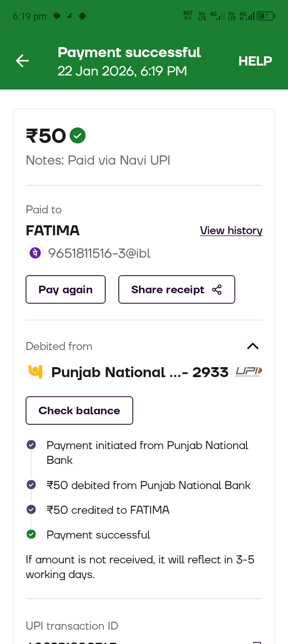Tap the battery indicator in status bar
The height and width of the screenshot is (644, 288).
pyautogui.click(x=266, y=16)
